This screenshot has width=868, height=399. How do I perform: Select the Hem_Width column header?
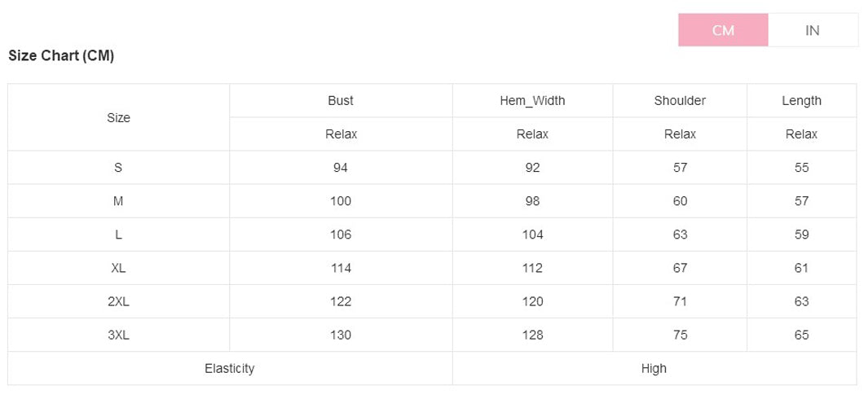pyautogui.click(x=532, y=101)
